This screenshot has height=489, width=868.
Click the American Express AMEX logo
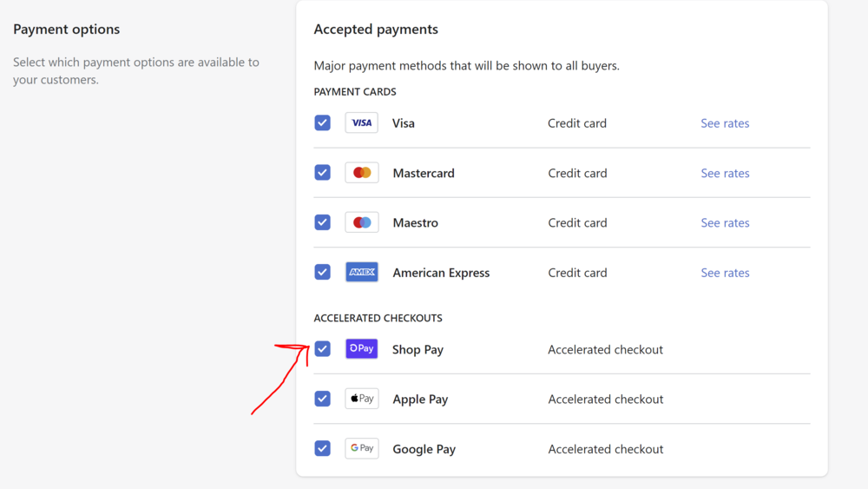tap(361, 272)
